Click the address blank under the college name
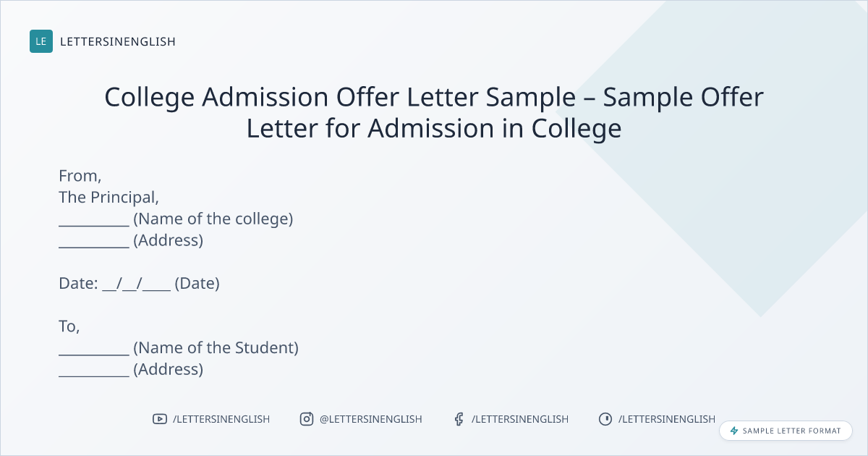Screen dimensions: 868x456 click(x=94, y=242)
